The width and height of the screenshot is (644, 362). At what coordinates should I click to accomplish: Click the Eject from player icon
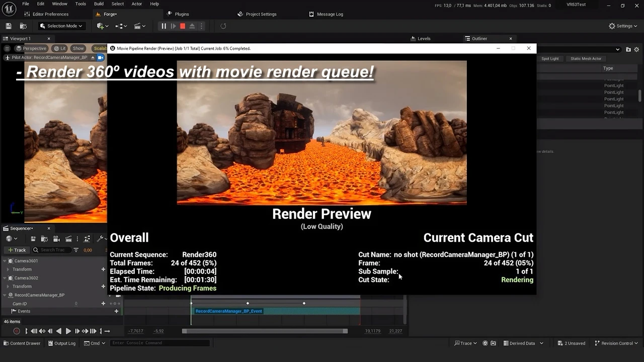pyautogui.click(x=192, y=26)
